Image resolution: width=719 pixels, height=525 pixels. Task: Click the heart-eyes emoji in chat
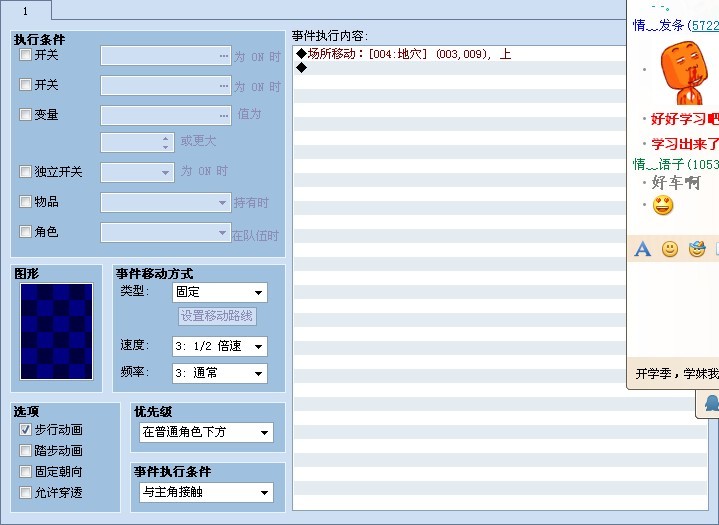(x=663, y=205)
